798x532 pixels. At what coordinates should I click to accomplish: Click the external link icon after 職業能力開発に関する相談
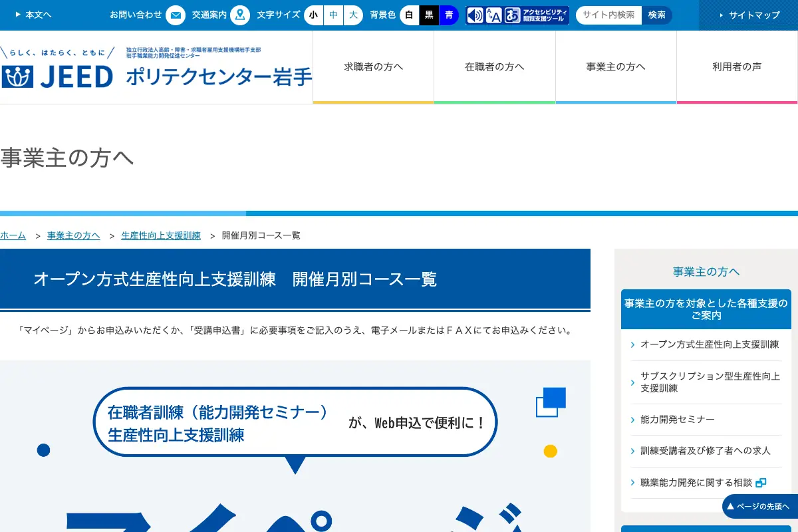pyautogui.click(x=761, y=483)
